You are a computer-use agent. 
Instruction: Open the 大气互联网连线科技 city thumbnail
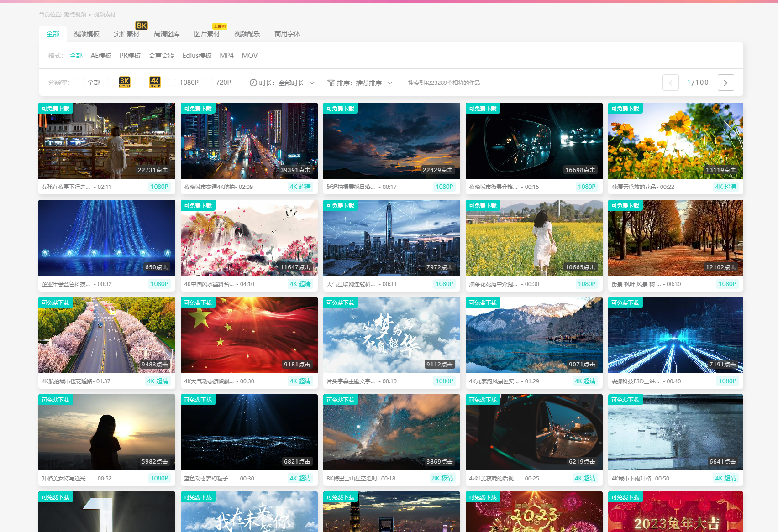click(392, 238)
